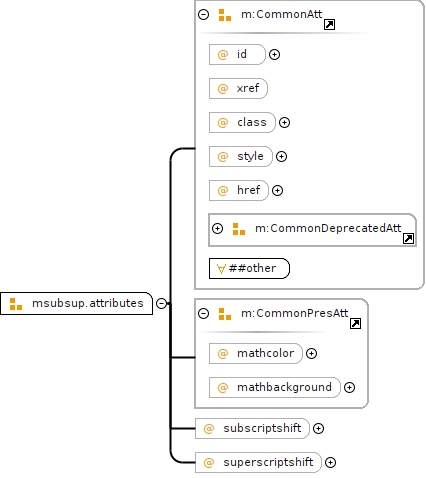This screenshot has width=426, height=478.
Task: Collapse the msubsup.attributes node
Action: [x=161, y=303]
